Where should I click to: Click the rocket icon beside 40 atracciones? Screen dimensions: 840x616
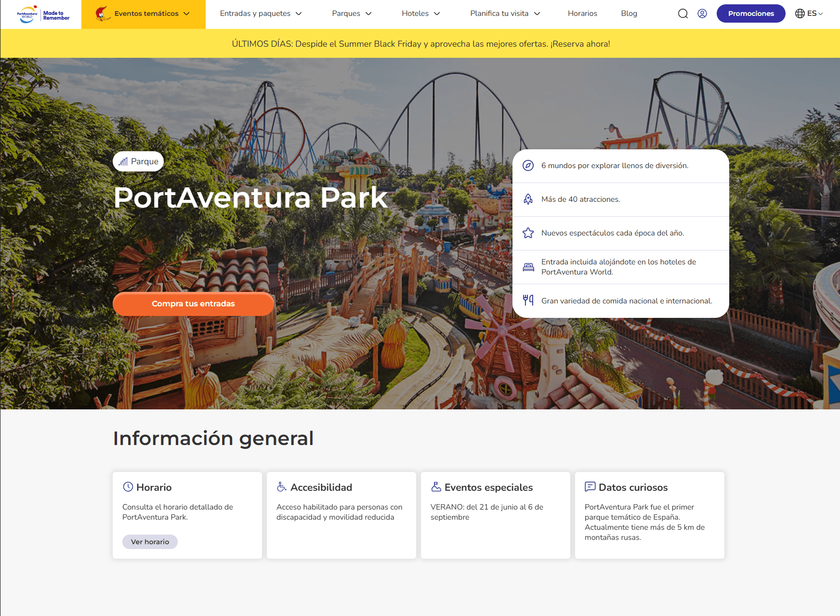(x=528, y=199)
